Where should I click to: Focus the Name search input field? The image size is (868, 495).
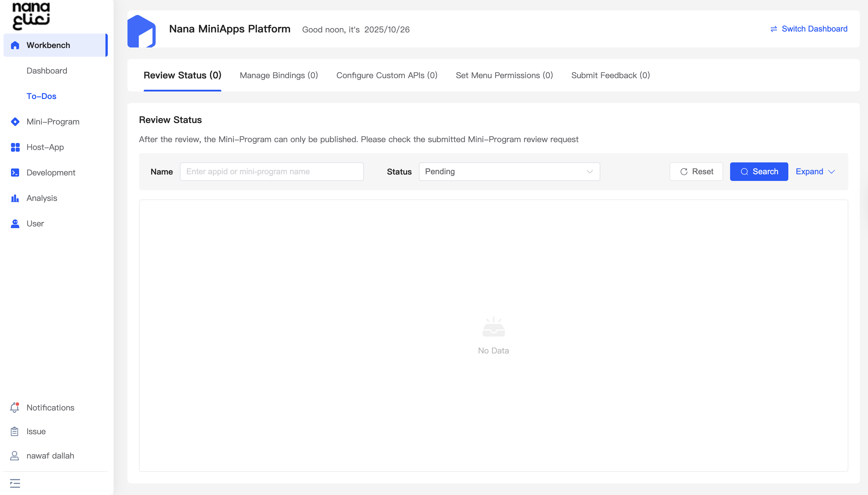(x=271, y=172)
